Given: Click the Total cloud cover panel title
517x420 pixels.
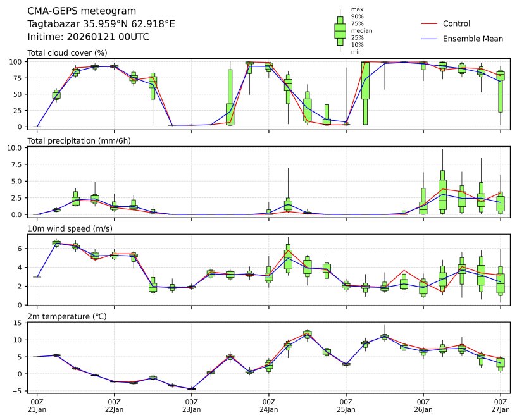Looking at the screenshot, I should pos(67,53).
